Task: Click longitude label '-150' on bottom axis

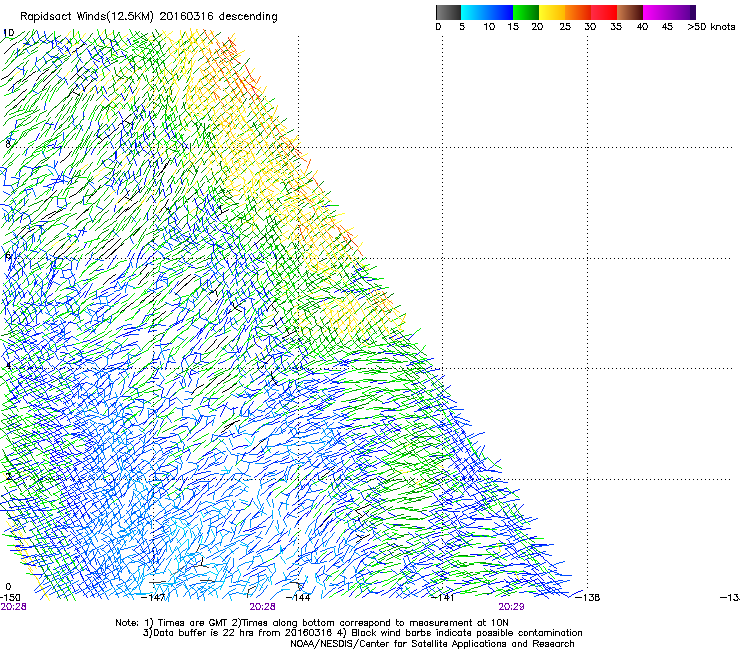Action: point(10,598)
